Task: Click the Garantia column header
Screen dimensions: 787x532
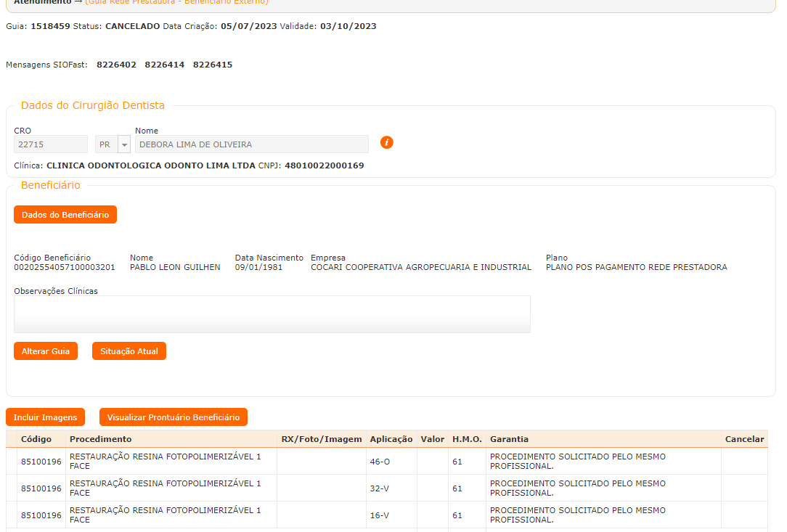Action: [x=509, y=439]
